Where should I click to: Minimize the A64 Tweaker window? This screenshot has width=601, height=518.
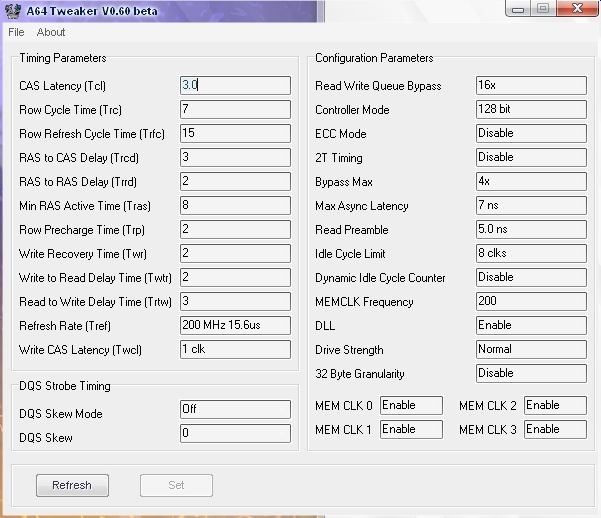[518, 9]
